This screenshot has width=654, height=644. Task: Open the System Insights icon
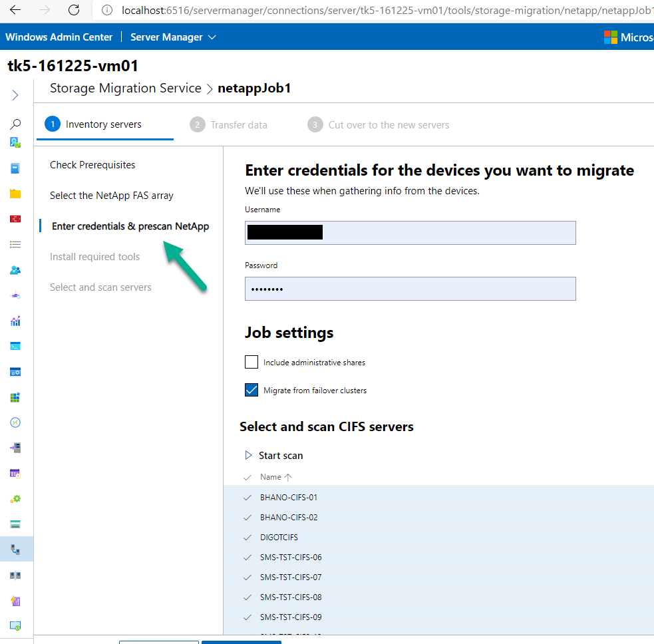click(x=15, y=601)
